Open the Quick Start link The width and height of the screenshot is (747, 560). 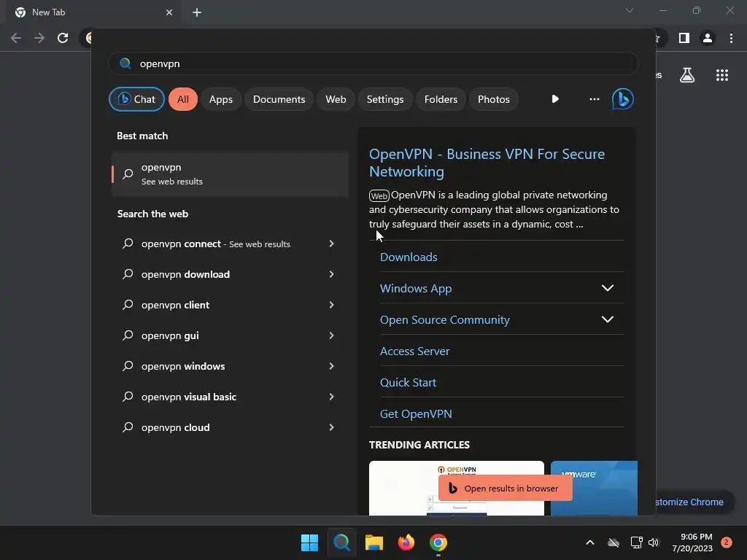coord(408,382)
